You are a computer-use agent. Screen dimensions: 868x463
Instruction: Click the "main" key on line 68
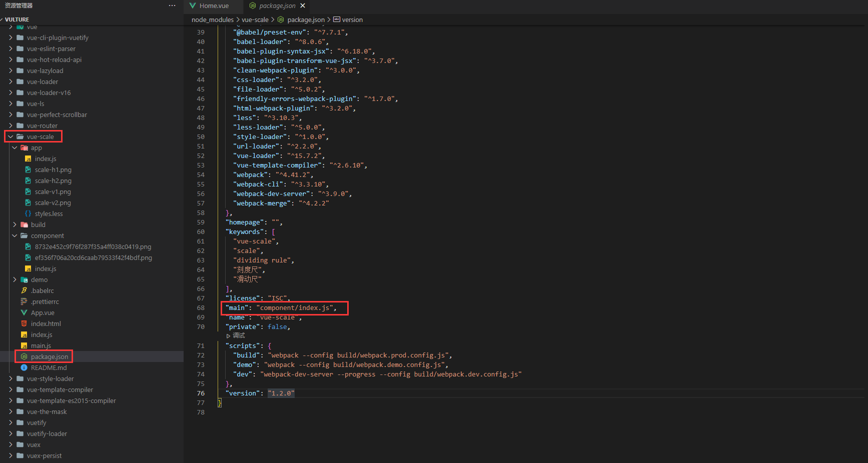(x=237, y=307)
